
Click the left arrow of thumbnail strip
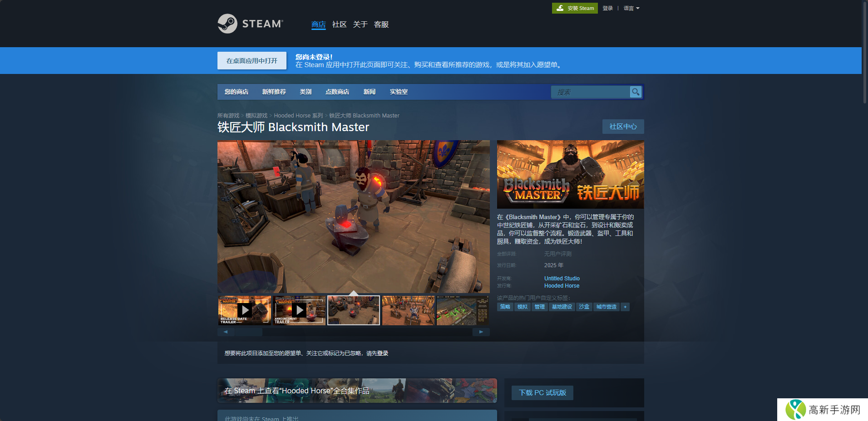tap(226, 332)
